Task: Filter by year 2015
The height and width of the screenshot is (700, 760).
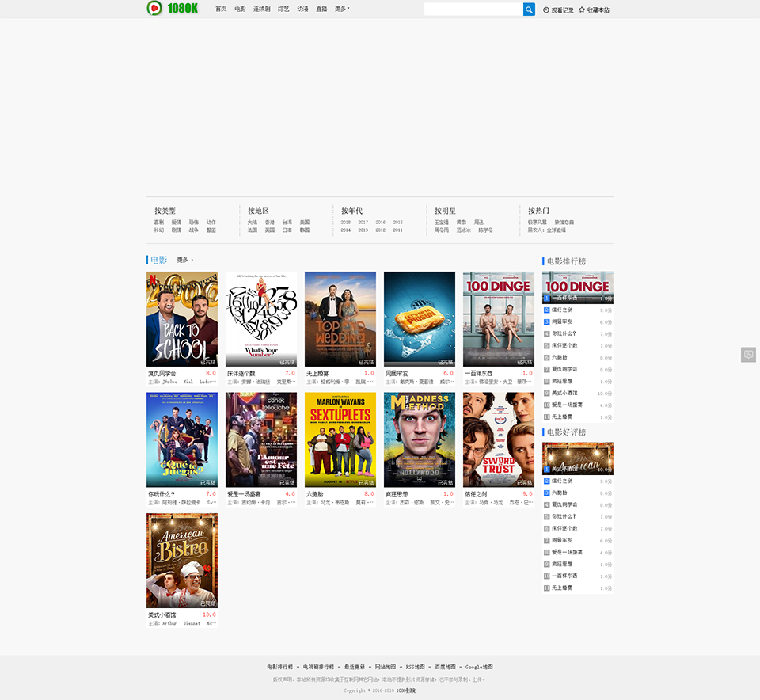Action: click(398, 222)
